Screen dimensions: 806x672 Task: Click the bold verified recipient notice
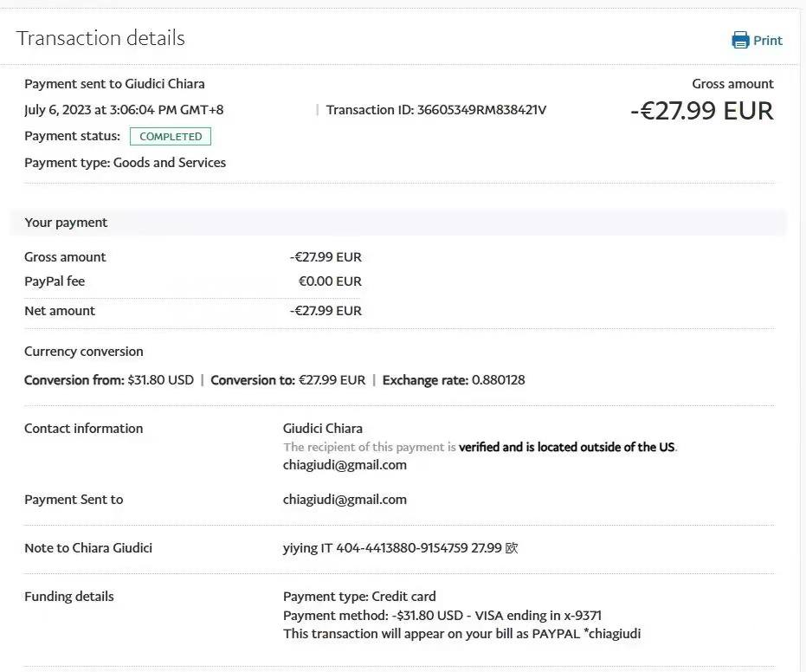pyautogui.click(x=566, y=448)
